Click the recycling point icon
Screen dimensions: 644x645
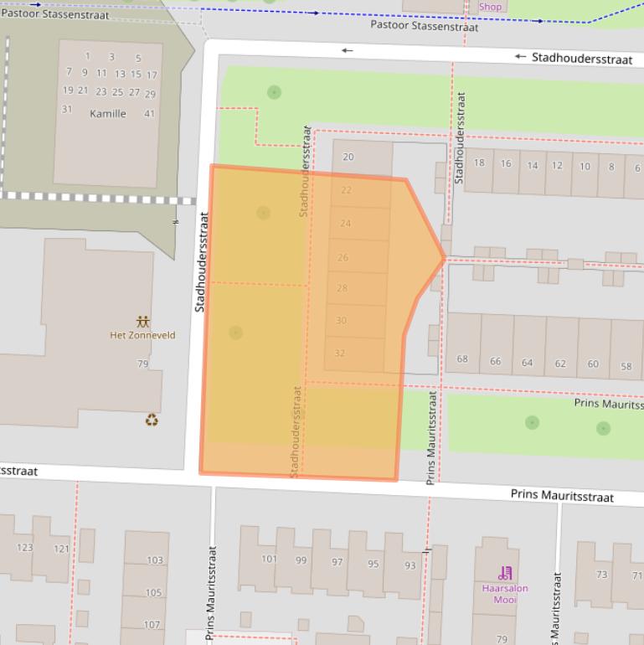152,420
